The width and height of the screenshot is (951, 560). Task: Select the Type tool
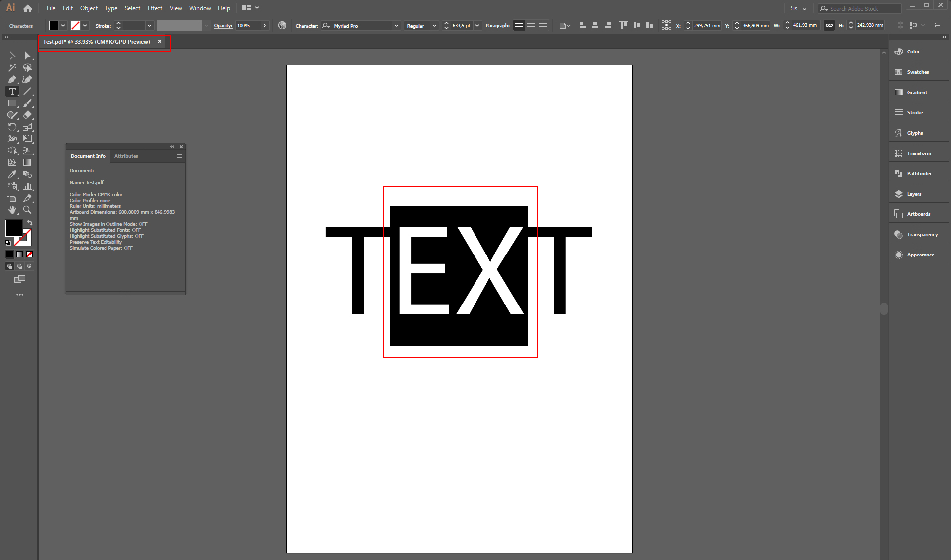point(11,91)
